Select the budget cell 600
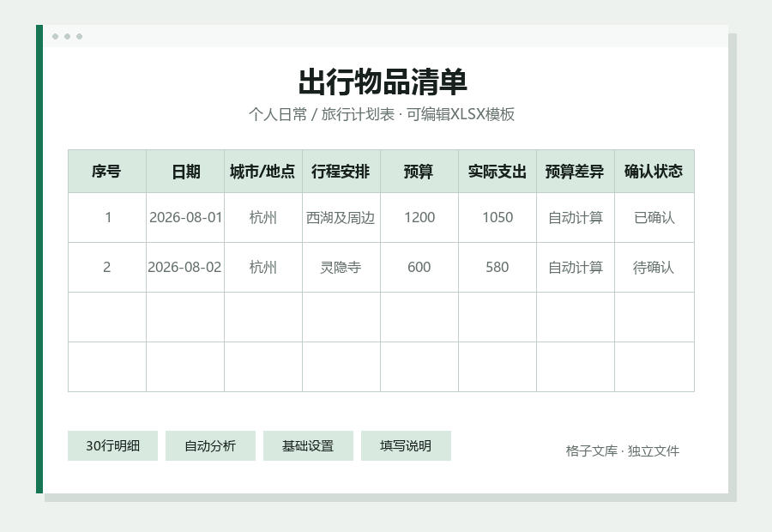The width and height of the screenshot is (772, 532). click(419, 267)
